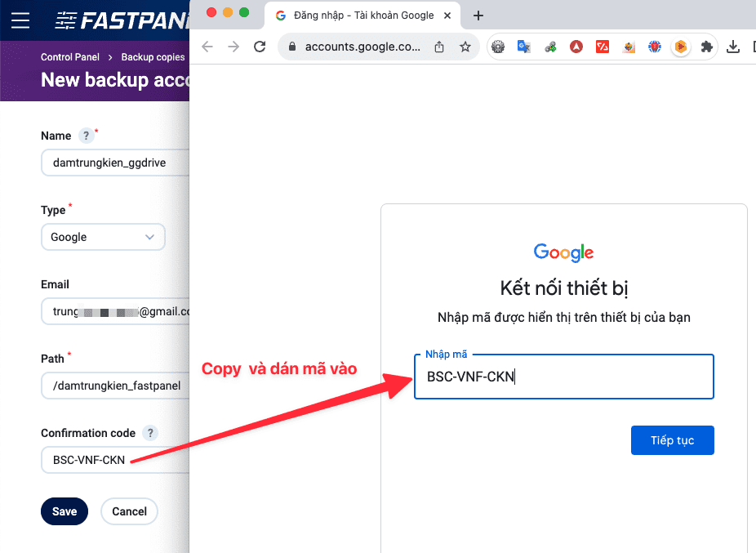The width and height of the screenshot is (756, 553).
Task: Switch to the Đăng nhập Google tab
Action: (362, 15)
